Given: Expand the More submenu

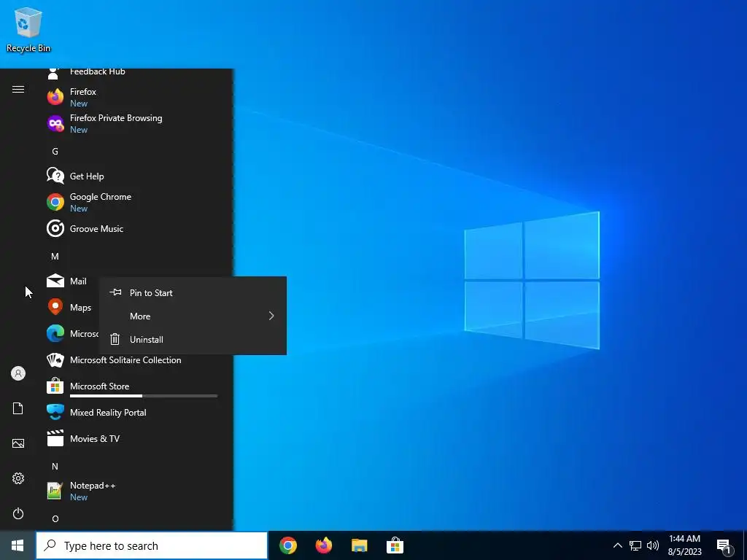Looking at the screenshot, I should click(193, 316).
